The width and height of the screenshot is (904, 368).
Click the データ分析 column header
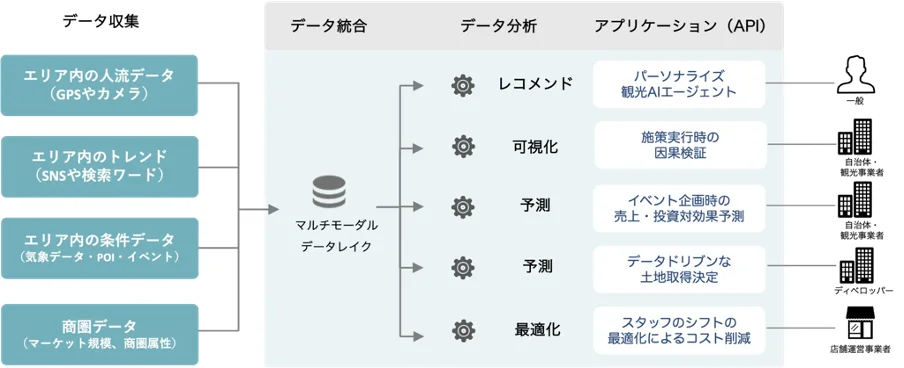(x=499, y=27)
